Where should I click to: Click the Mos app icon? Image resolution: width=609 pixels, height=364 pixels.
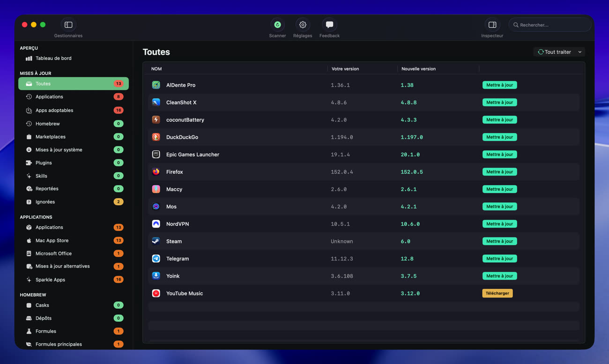[x=156, y=207]
